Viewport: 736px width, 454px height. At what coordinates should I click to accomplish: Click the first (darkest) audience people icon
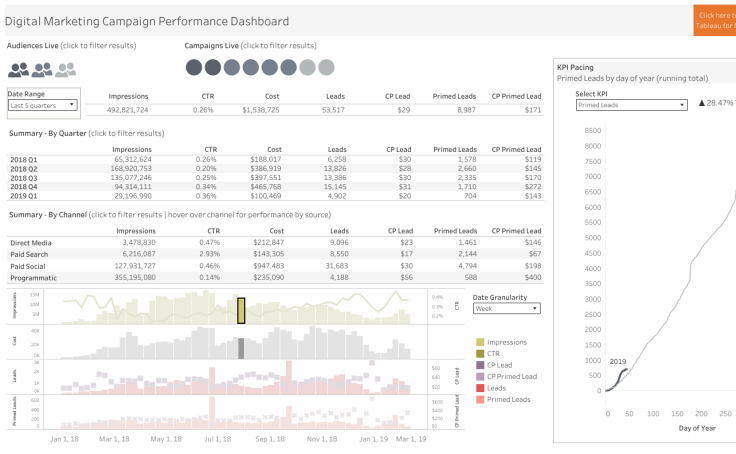(19, 70)
